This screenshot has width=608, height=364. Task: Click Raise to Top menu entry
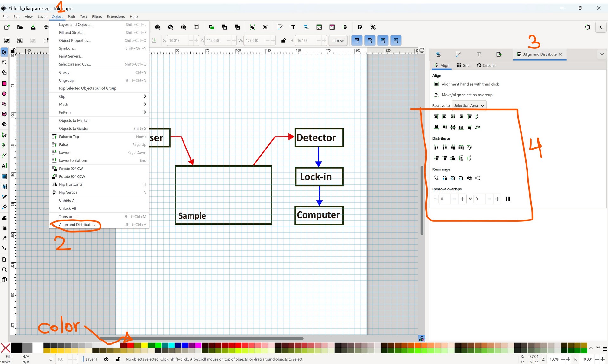click(99, 137)
